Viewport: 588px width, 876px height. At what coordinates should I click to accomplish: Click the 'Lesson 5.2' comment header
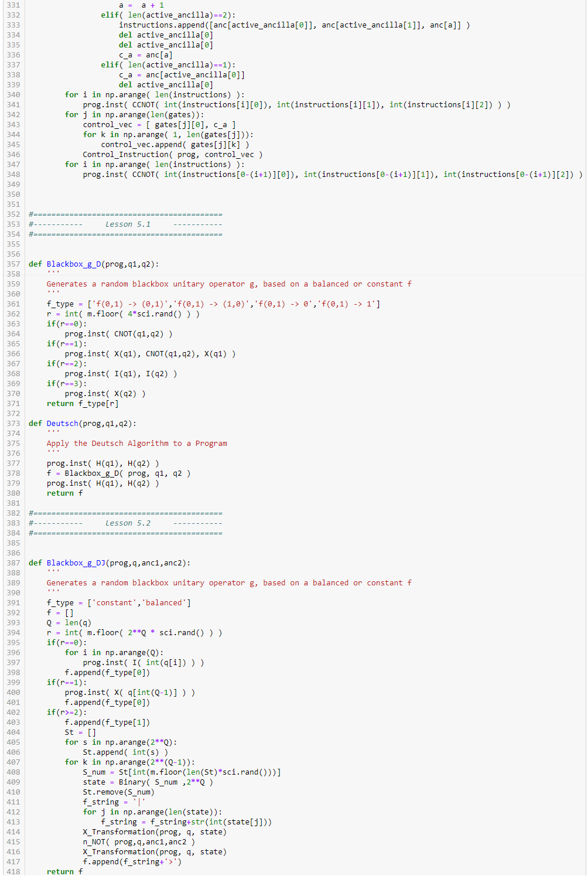click(x=128, y=523)
